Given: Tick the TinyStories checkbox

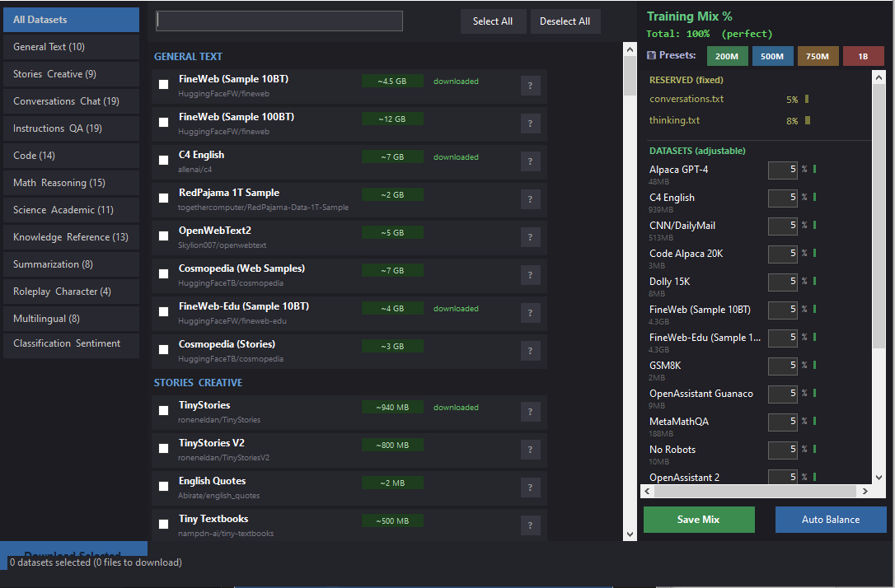Looking at the screenshot, I should click(163, 411).
